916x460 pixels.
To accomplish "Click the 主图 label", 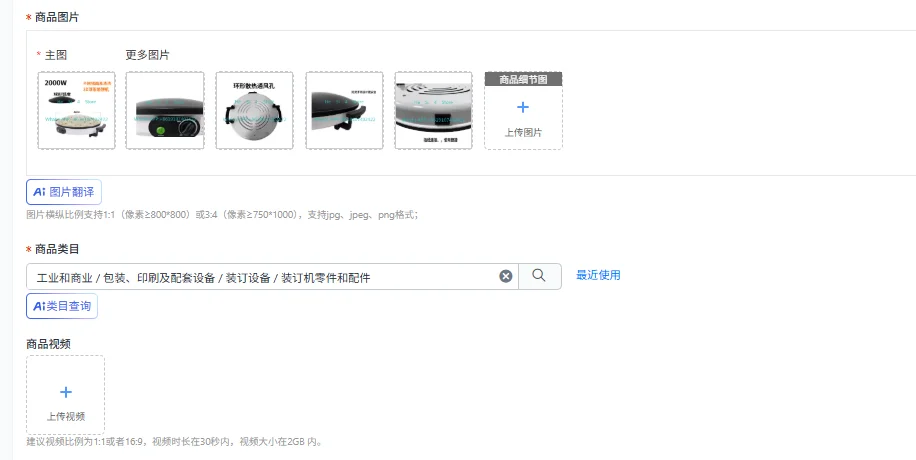I will [55, 55].
